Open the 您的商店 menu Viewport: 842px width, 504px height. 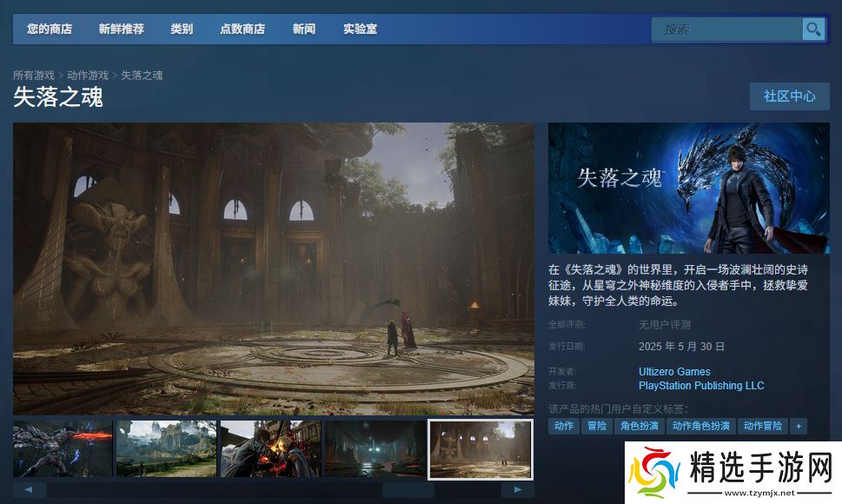pyautogui.click(x=50, y=30)
